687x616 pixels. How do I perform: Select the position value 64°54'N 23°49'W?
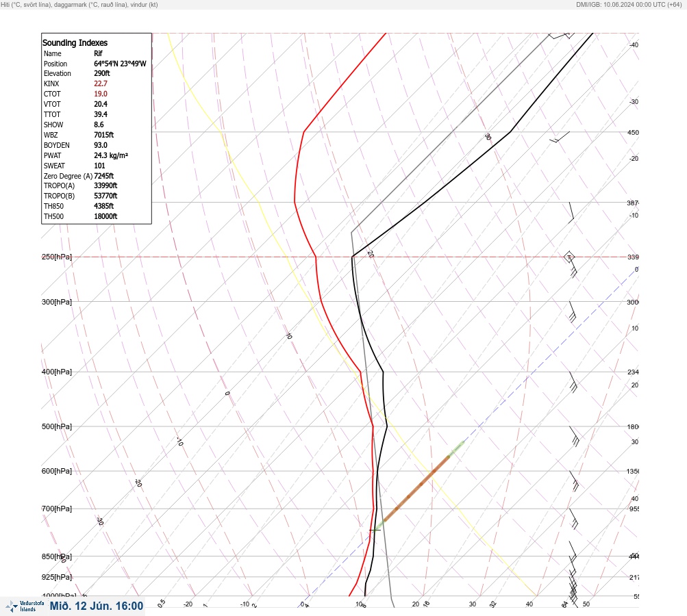point(120,64)
